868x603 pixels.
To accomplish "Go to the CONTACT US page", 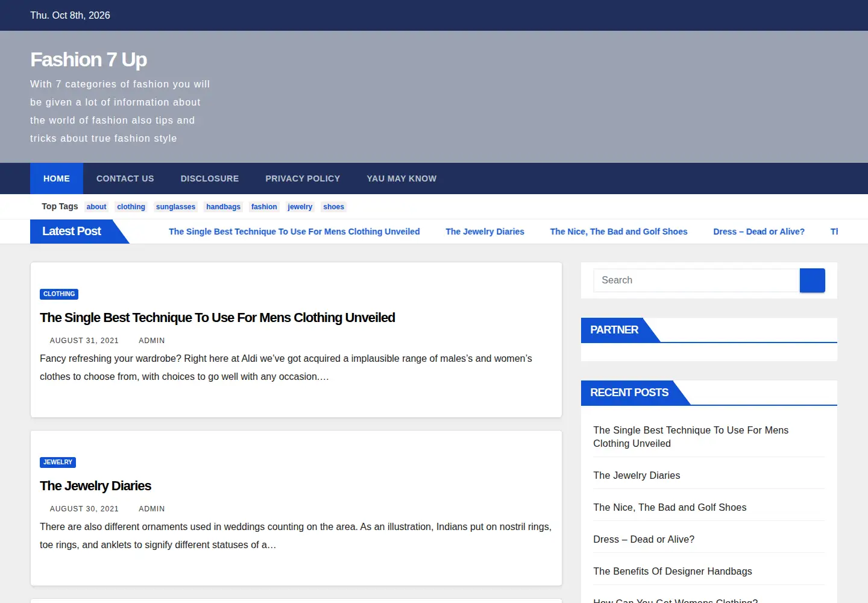I will tap(125, 178).
